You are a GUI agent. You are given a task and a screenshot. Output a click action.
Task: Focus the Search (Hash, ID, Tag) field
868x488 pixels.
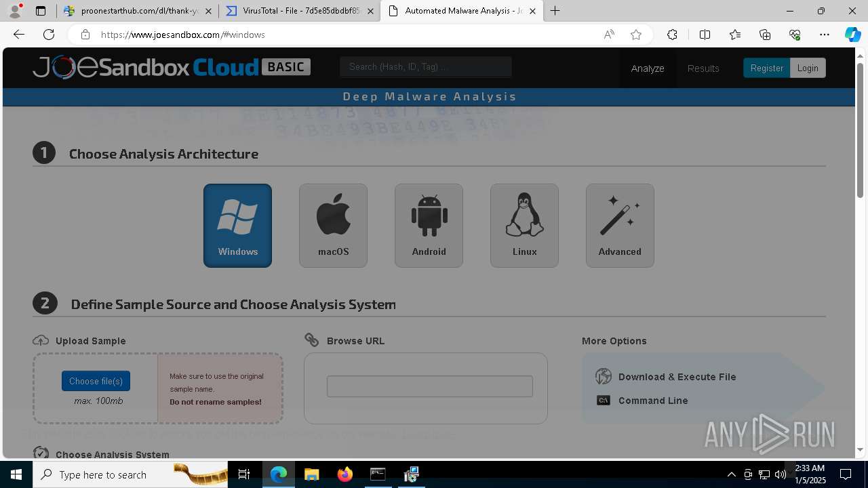(x=426, y=66)
